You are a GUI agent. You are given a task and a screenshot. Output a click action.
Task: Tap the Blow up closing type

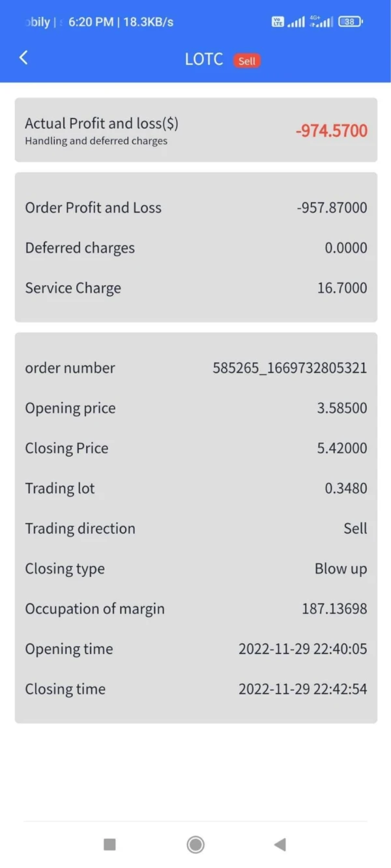click(340, 568)
